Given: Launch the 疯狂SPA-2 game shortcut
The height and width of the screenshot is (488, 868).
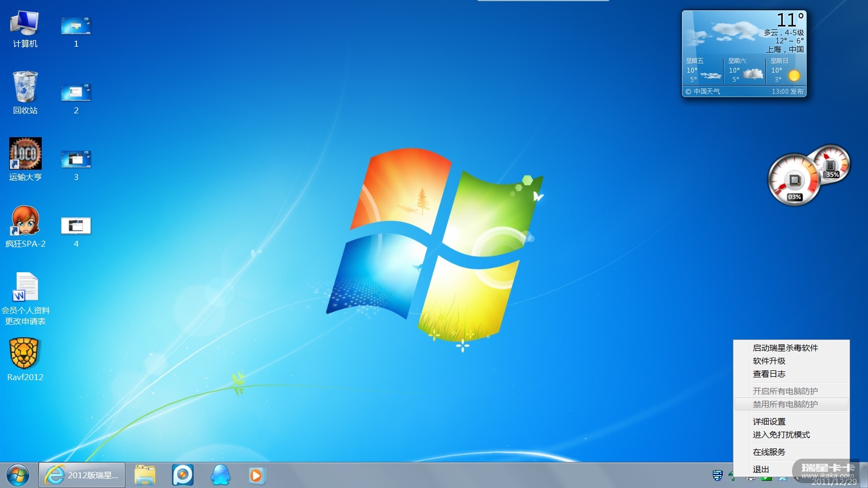Looking at the screenshot, I should point(25,227).
